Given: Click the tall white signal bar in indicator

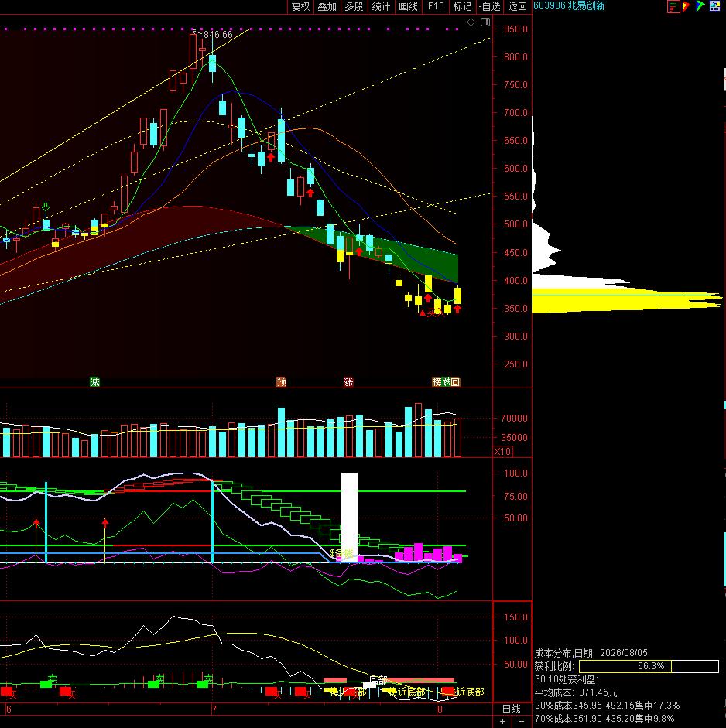Looking at the screenshot, I should (349, 517).
